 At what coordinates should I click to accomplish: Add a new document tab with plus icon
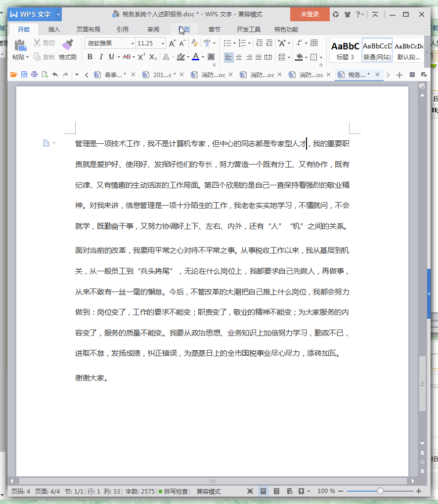tap(399, 75)
